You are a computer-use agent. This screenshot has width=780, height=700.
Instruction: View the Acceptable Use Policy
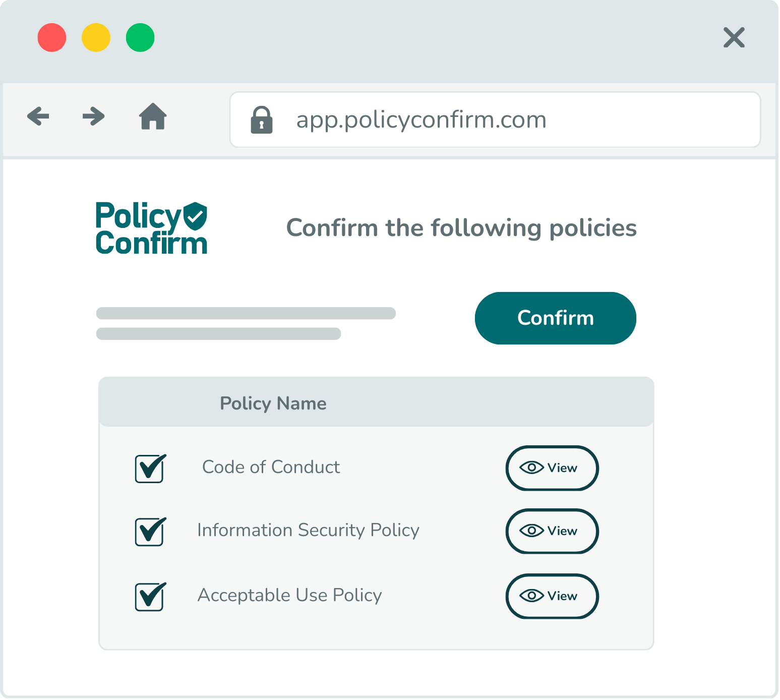pyautogui.click(x=552, y=596)
